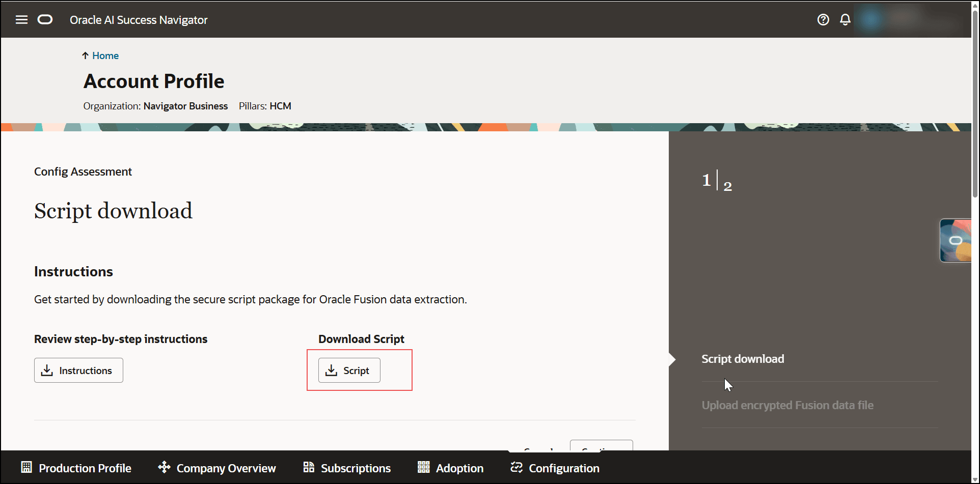Click the Oracle AI Success Navigator title
Viewport: 980px width, 484px height.
[x=139, y=20]
